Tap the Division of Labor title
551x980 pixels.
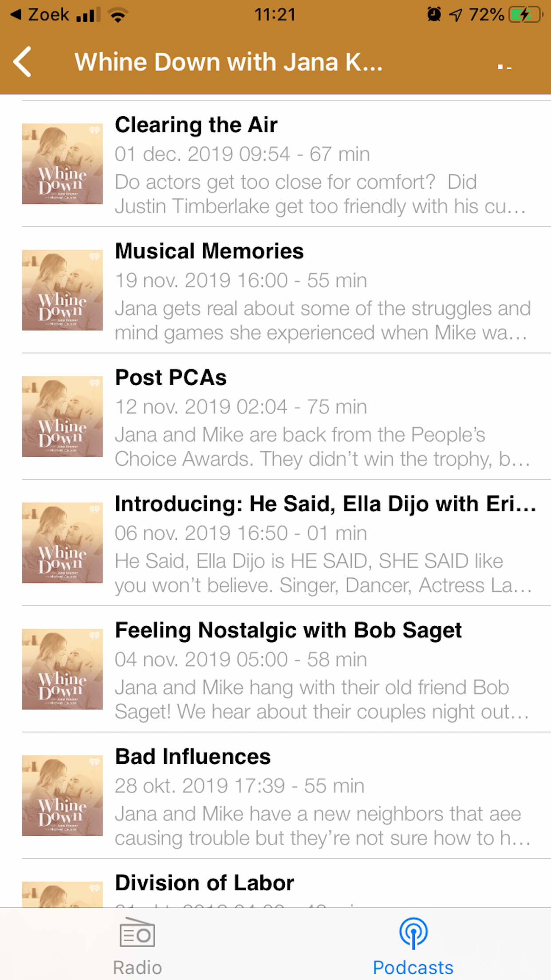pyautogui.click(x=205, y=883)
